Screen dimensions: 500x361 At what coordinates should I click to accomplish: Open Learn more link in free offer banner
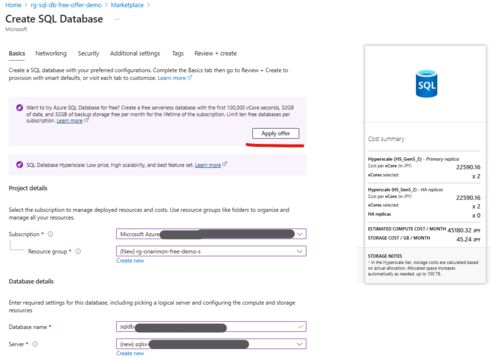pyautogui.click(x=72, y=121)
